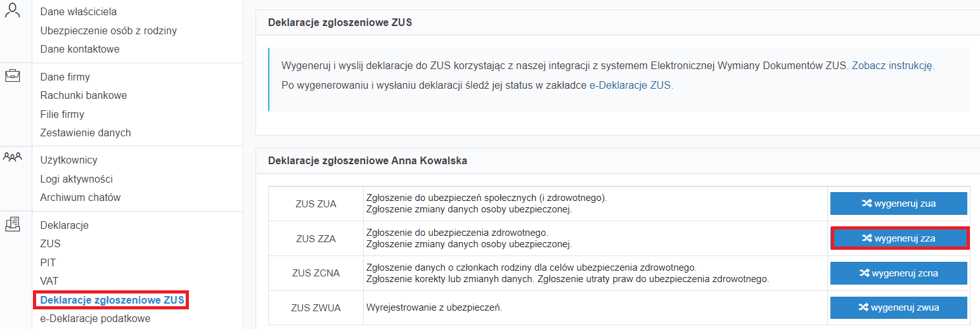Image resolution: width=980 pixels, height=329 pixels.
Task: Open e-Deklaracje podatkowe in sidebar
Action: [95, 318]
